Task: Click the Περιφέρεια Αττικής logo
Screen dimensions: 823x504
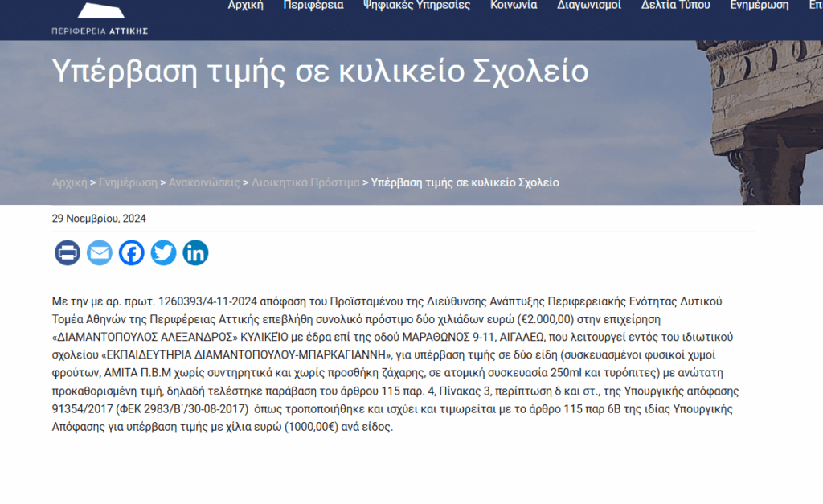Action: coord(100,18)
